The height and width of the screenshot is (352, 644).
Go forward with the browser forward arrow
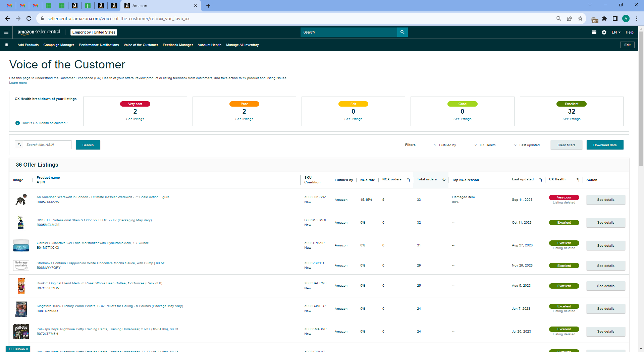point(18,18)
